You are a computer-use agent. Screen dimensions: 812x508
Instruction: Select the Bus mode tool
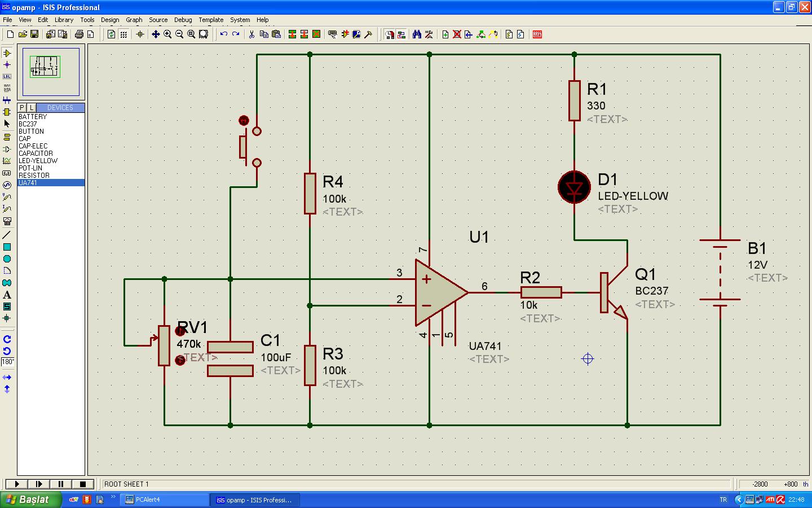pyautogui.click(x=7, y=100)
